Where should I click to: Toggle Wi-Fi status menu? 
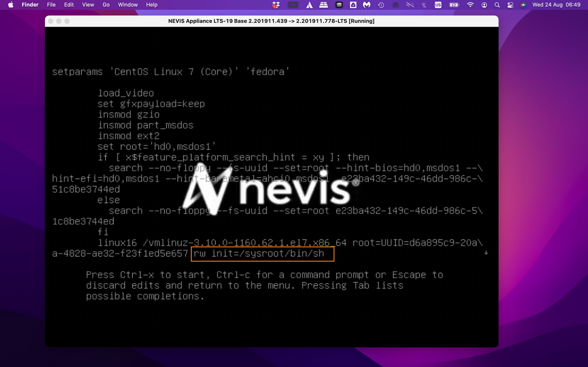(470, 5)
